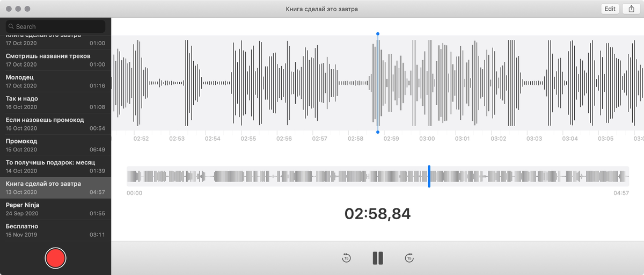Screen dimensions: 644x275
Task: Select the "Бесплатно" recording
Action: point(55,230)
